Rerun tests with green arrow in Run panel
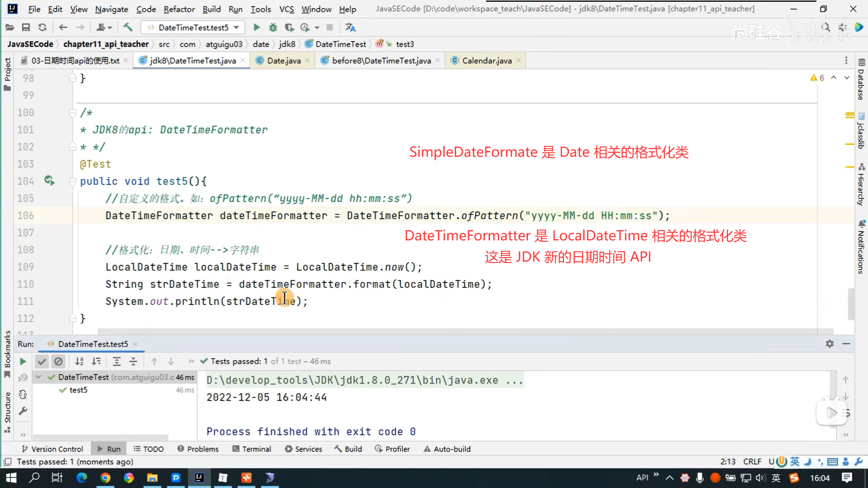 click(x=23, y=361)
